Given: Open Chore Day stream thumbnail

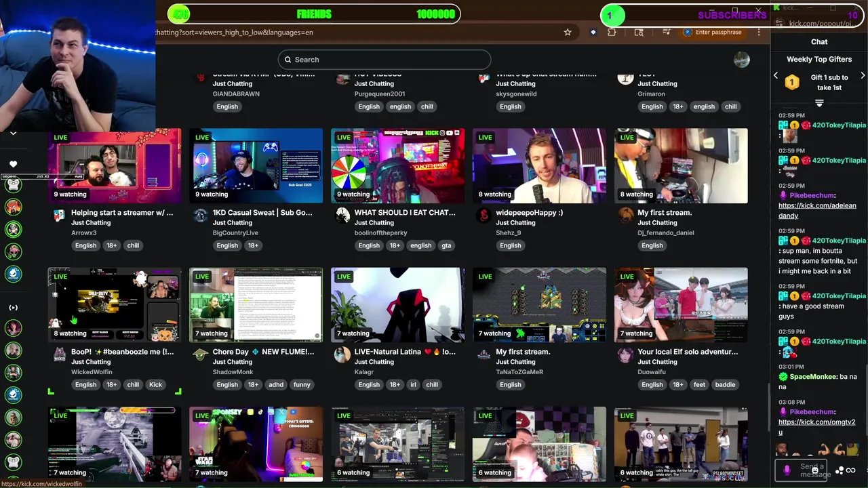Looking at the screenshot, I should tap(256, 305).
